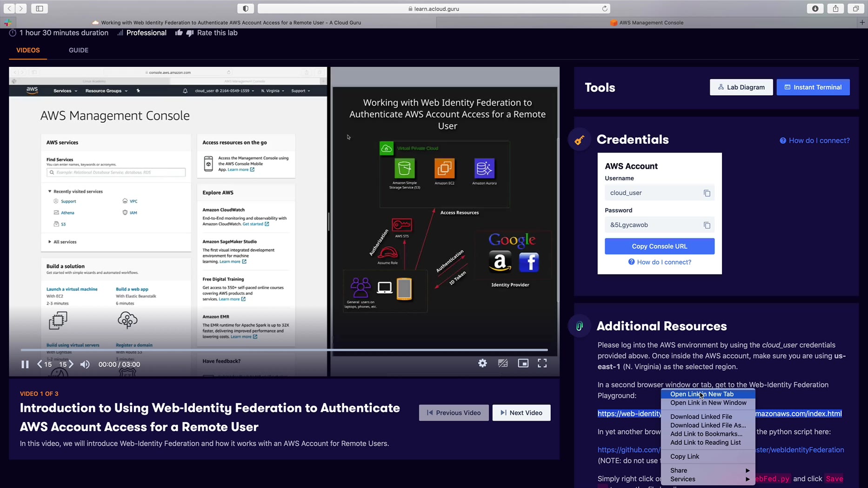This screenshot has width=868, height=488.
Task: Open the Safari share sheet
Action: pos(835,8)
